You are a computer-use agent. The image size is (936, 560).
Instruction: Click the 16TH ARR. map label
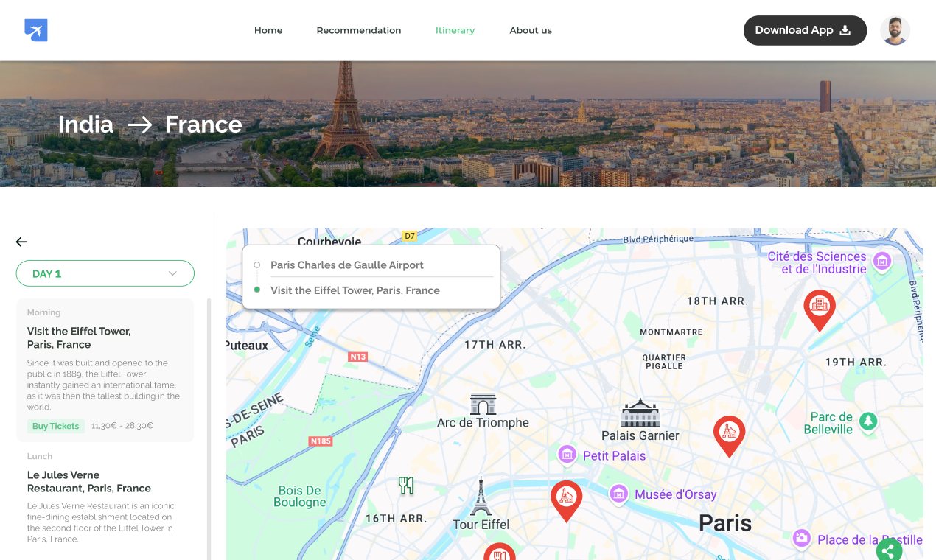tap(397, 519)
